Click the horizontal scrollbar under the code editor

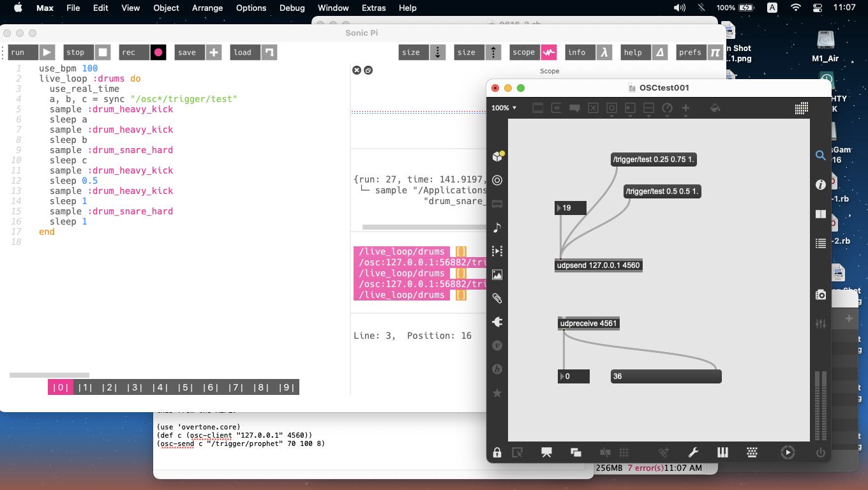point(49,375)
